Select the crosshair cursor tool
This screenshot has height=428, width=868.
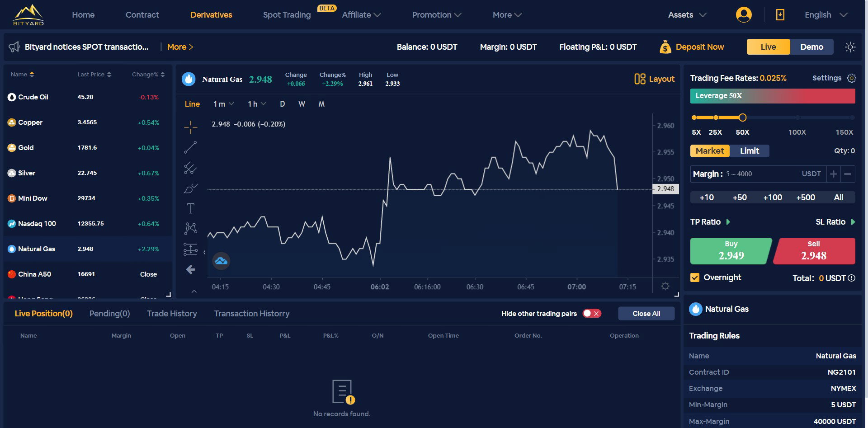tap(191, 127)
